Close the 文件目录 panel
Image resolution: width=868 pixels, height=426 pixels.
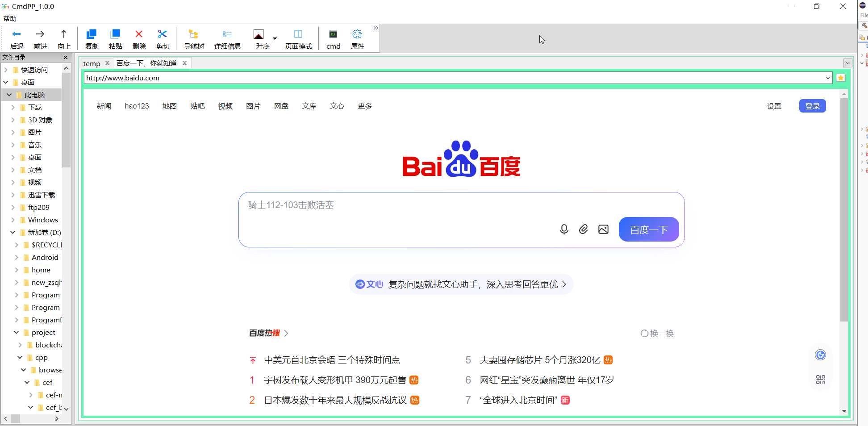[66, 57]
